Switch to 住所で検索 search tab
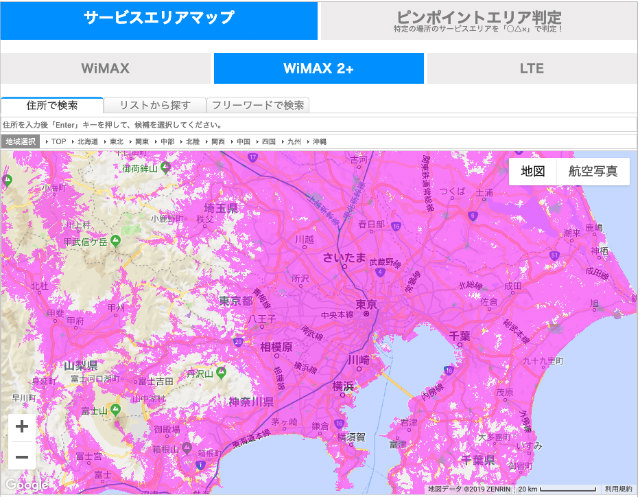 coord(52,105)
